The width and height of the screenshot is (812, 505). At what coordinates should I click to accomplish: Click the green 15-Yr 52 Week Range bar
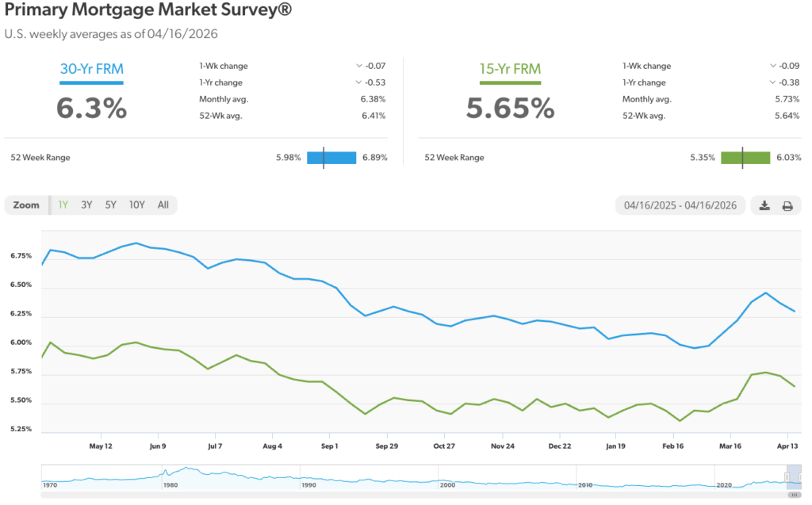point(745,157)
